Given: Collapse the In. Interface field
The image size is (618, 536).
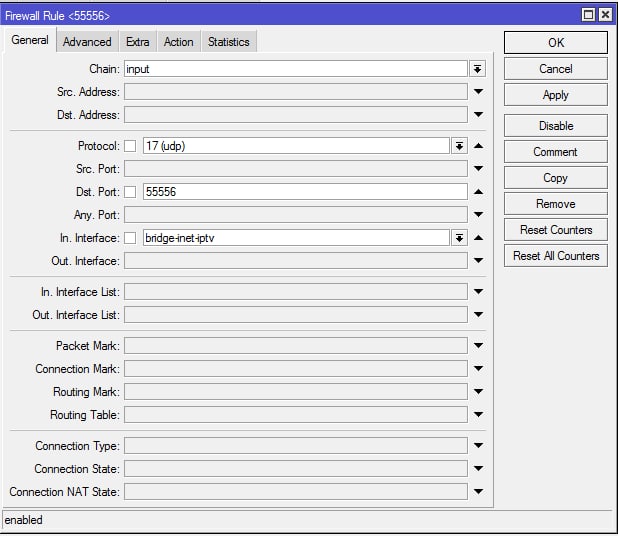Looking at the screenshot, I should 478,238.
